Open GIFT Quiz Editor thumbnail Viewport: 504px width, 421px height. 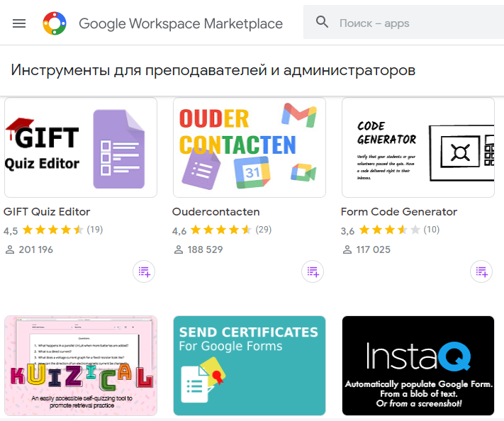[81, 147]
